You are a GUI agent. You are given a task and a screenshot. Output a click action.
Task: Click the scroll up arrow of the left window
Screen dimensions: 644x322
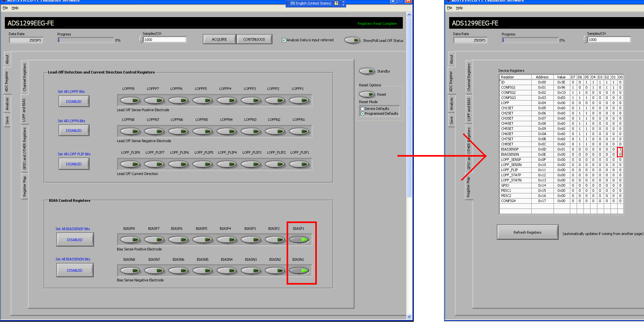tap(409, 15)
